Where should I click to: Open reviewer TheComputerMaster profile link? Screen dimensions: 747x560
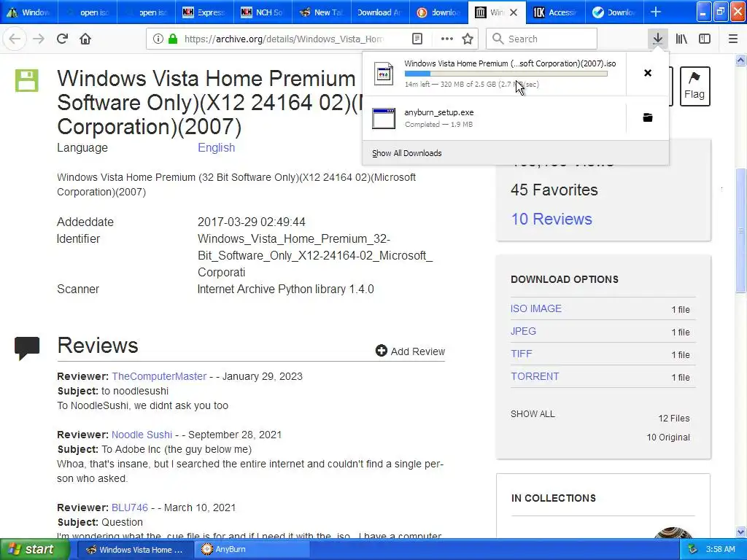159,376
